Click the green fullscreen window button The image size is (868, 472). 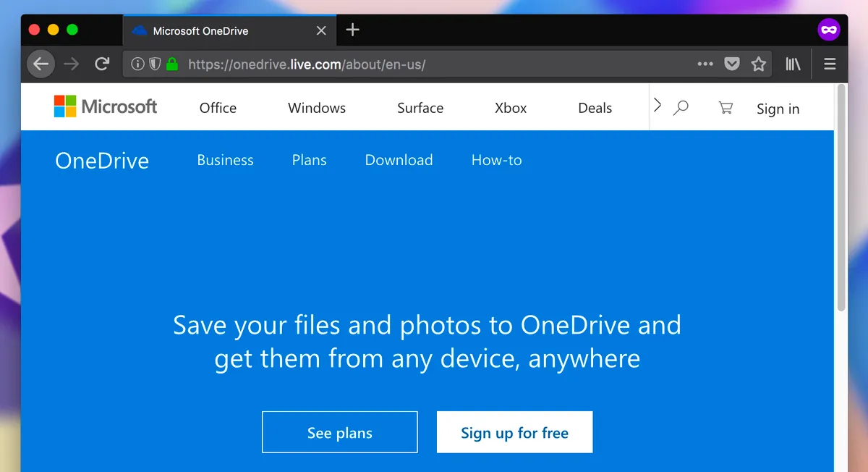click(72, 30)
